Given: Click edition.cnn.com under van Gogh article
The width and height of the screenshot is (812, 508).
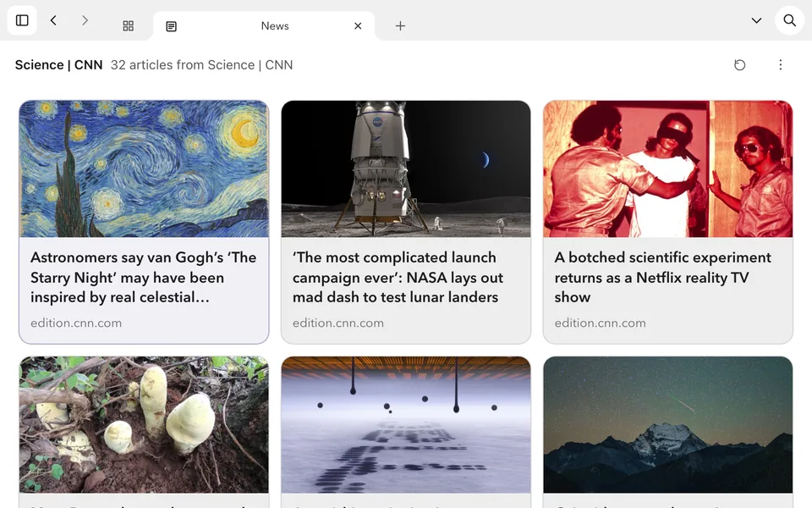Looking at the screenshot, I should click(76, 323).
